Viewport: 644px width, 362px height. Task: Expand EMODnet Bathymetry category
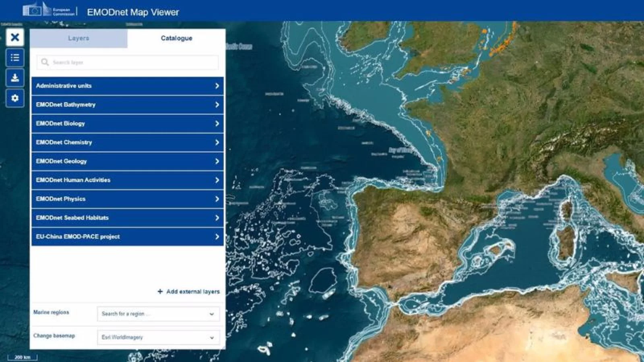[127, 105]
